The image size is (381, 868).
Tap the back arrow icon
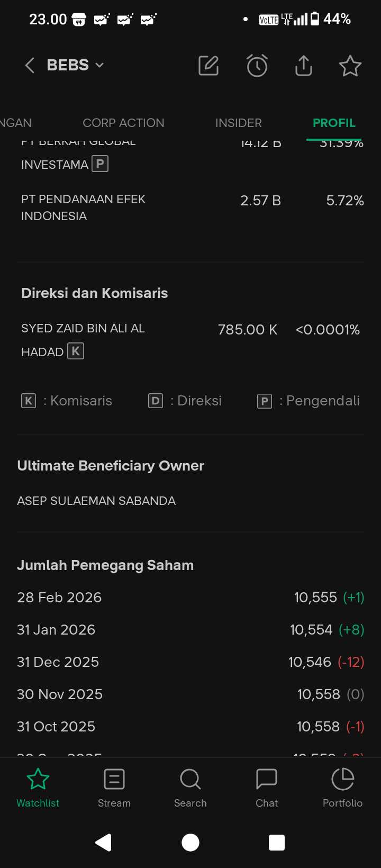pos(30,66)
